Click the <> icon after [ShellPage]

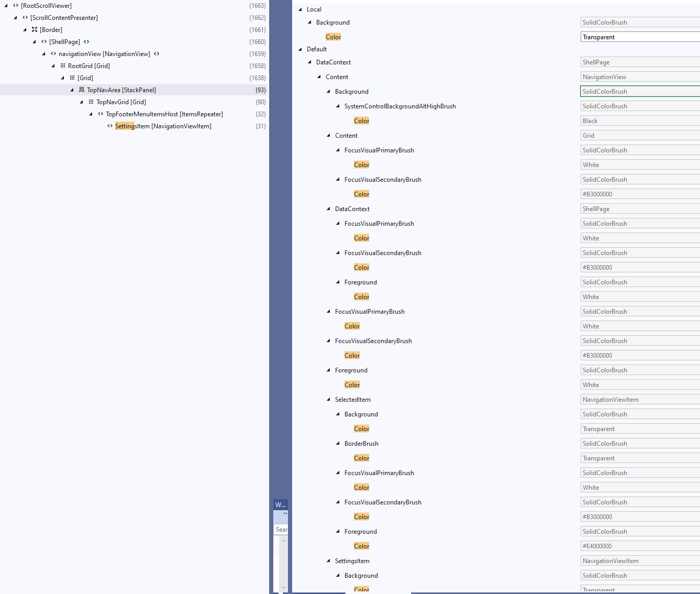click(x=86, y=41)
